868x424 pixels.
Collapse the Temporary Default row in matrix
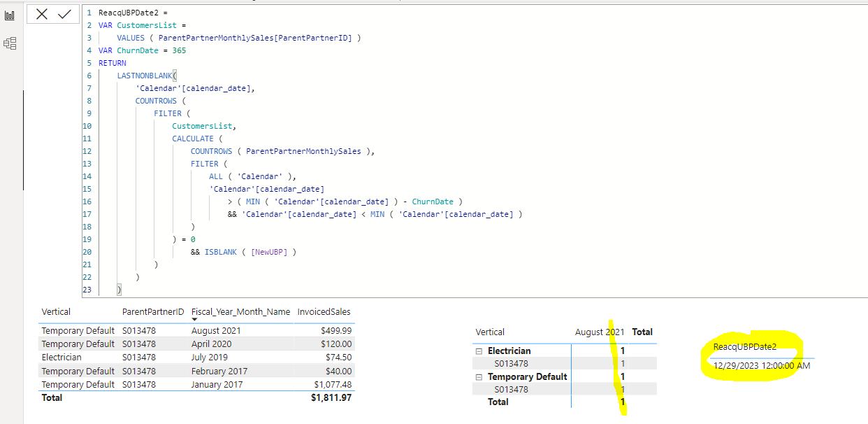[x=479, y=376]
